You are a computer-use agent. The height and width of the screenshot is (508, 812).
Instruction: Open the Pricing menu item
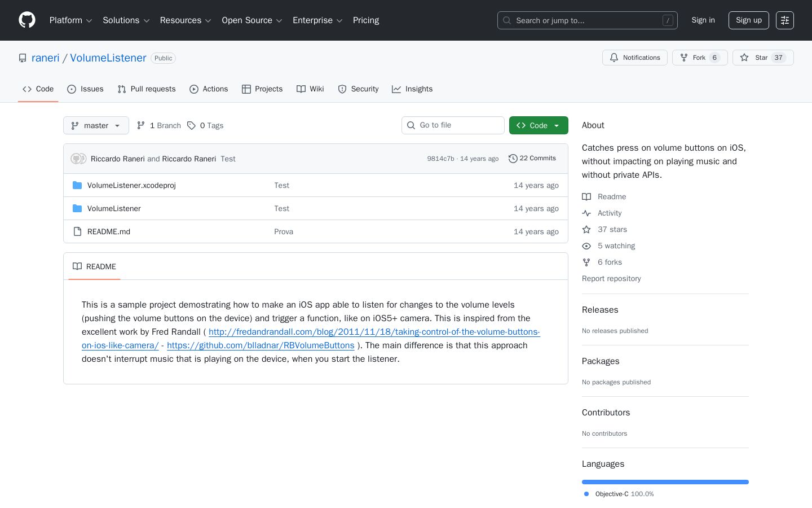click(x=366, y=20)
